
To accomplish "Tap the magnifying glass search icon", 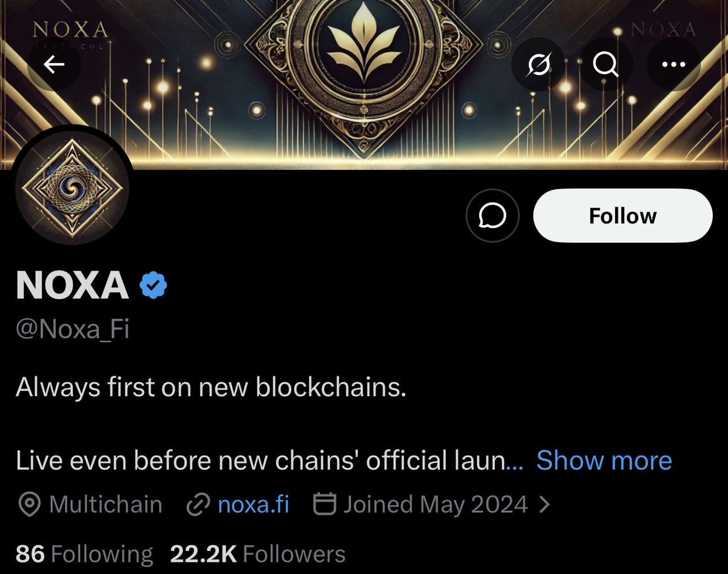I will (605, 64).
